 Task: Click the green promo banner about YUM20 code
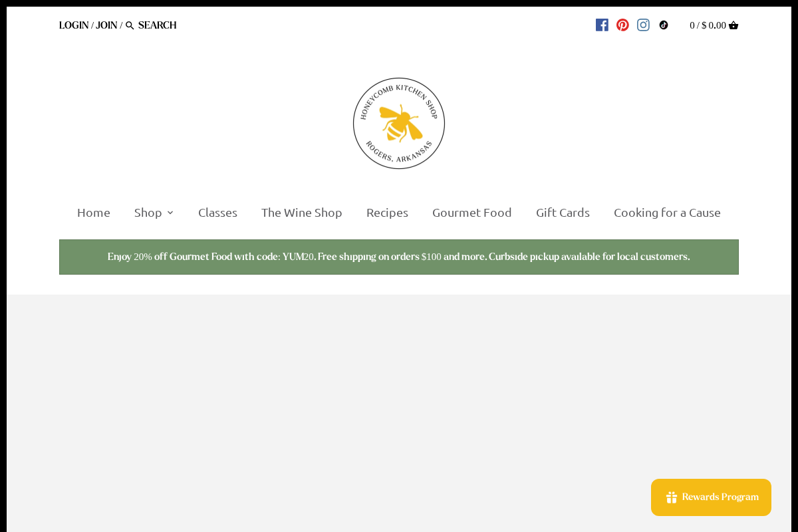(399, 257)
